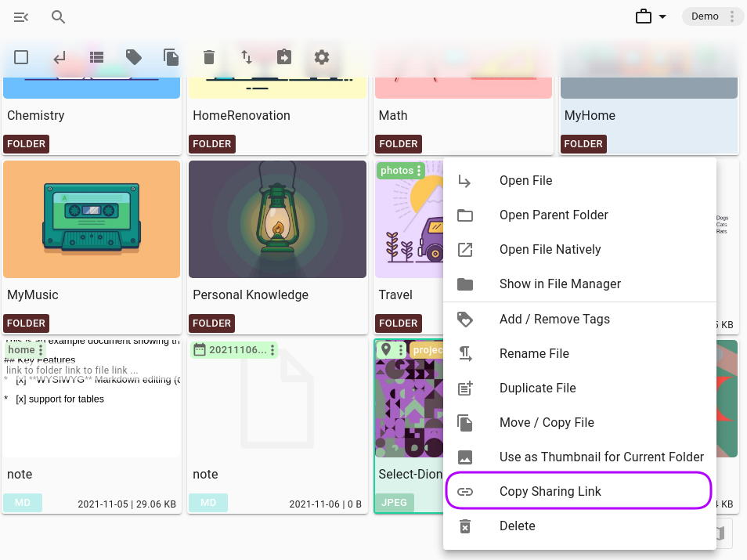Select Move / Copy File
Screen dimensions: 747x560
pyautogui.click(x=579, y=423)
